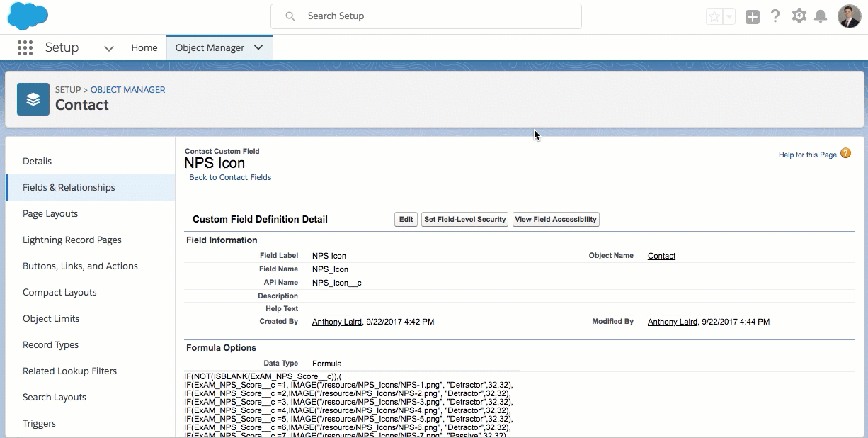Open Compact Layouts in sidebar
Screen dimensions: 868x438
[x=59, y=292]
